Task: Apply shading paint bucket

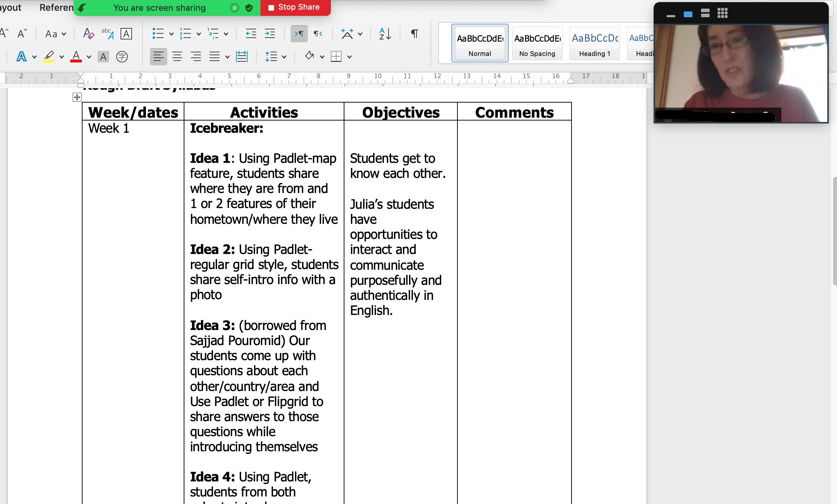Action: click(309, 56)
